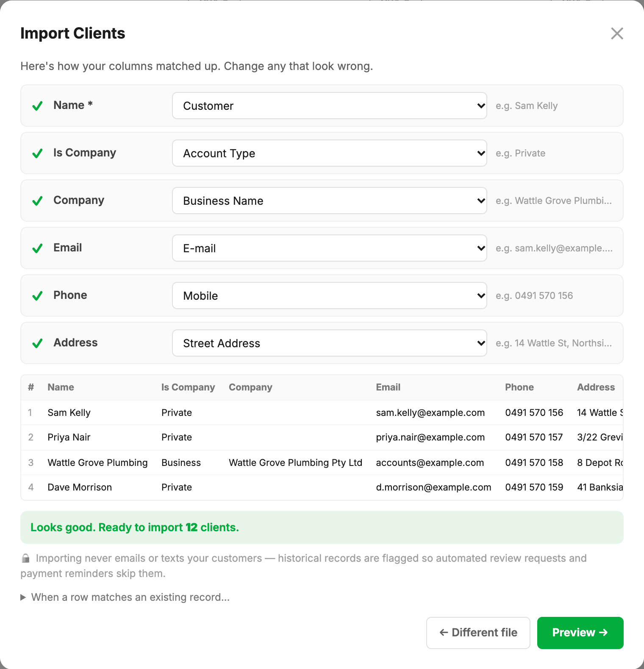Open the Email mapping dropdown showing E-mail
Screen dimensions: 644x669
pos(330,248)
